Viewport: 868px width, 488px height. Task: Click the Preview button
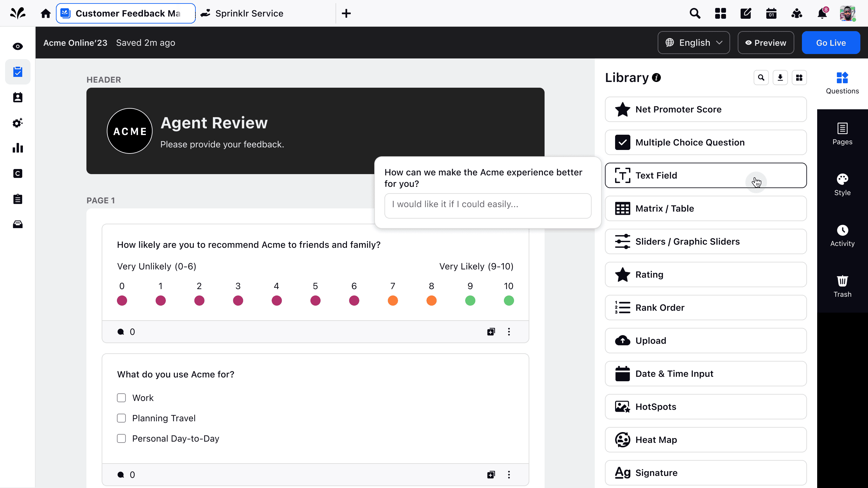click(766, 43)
